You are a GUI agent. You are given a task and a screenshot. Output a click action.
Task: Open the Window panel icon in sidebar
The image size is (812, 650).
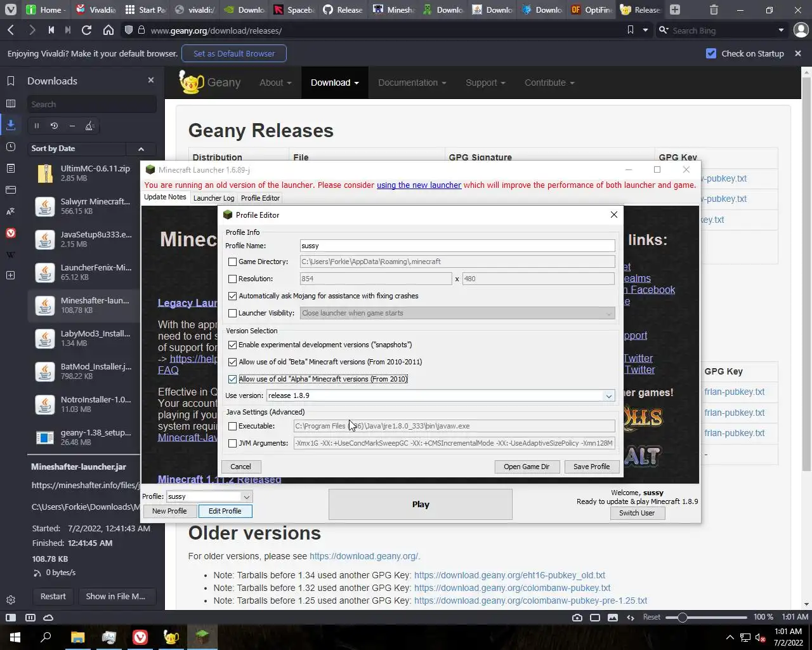(11, 190)
